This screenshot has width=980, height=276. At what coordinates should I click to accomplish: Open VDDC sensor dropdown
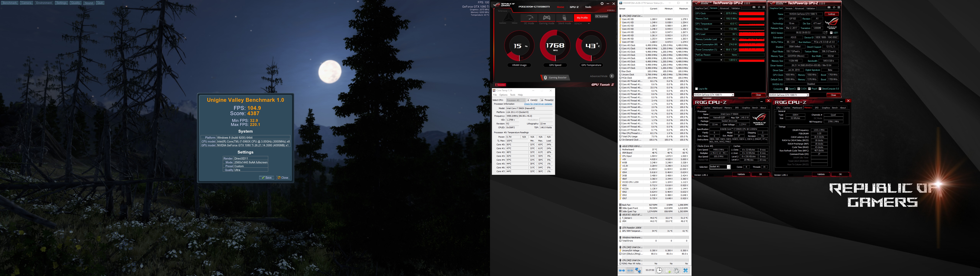click(x=721, y=60)
